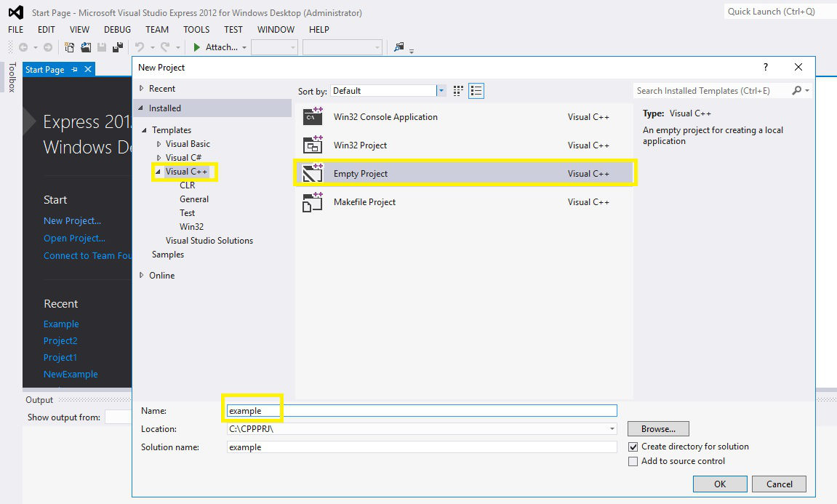Click the Find in Files toolbar icon

pos(399,47)
